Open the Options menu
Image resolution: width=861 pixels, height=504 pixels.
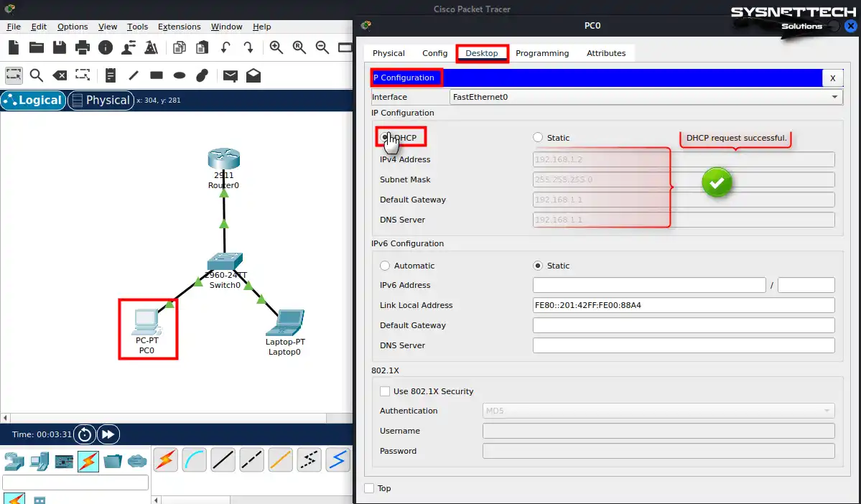coord(73,27)
